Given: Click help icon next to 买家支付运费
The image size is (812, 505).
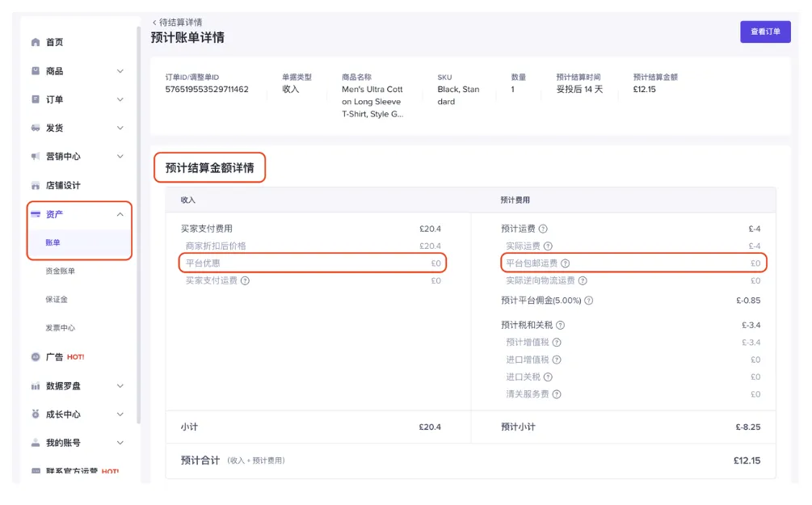Looking at the screenshot, I should [x=245, y=280].
